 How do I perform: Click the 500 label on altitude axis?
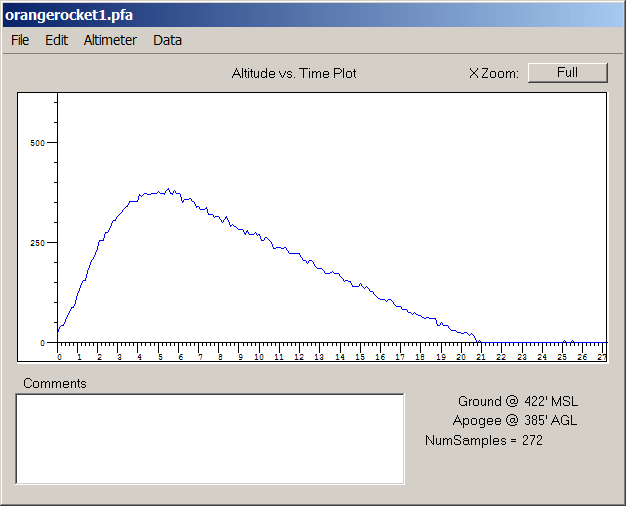[38, 143]
